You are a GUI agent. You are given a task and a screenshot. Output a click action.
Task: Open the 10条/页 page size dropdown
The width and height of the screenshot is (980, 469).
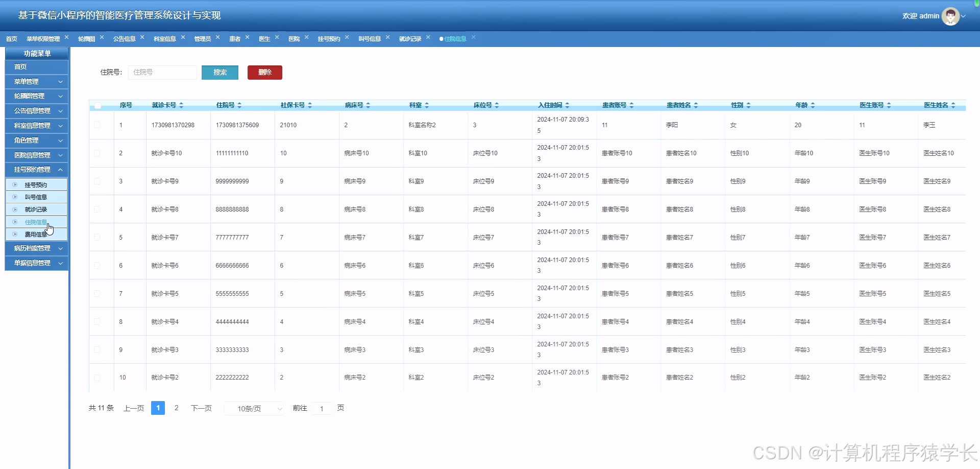pyautogui.click(x=254, y=408)
